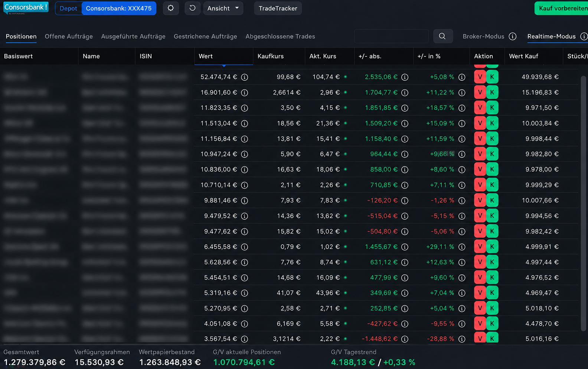Click the magnifier search icon button
The height and width of the screenshot is (369, 588).
[442, 36]
